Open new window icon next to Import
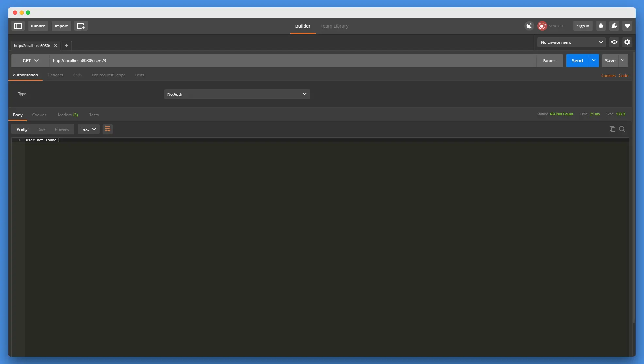Image resolution: width=644 pixels, height=364 pixels. coord(81,26)
